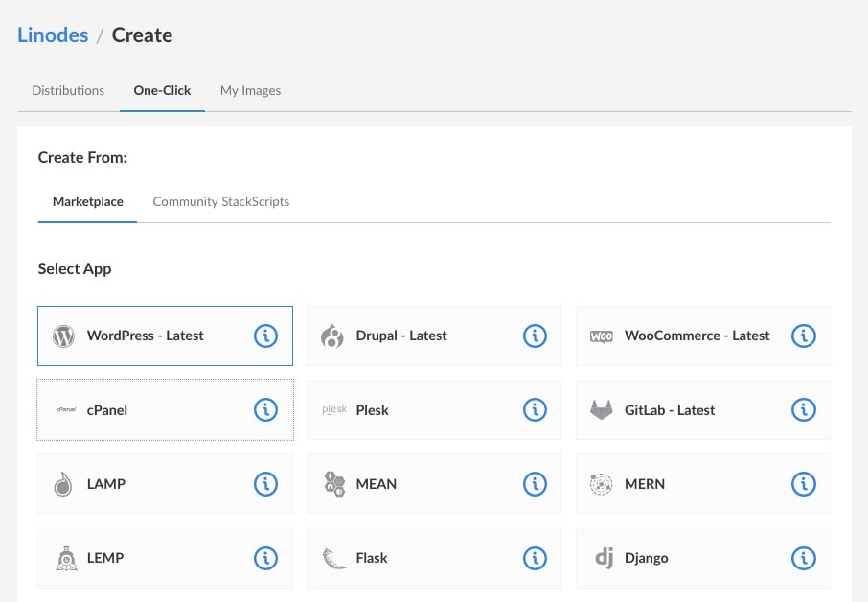Click the WordPress logo icon
Screen dimensions: 868x602
[63, 336]
